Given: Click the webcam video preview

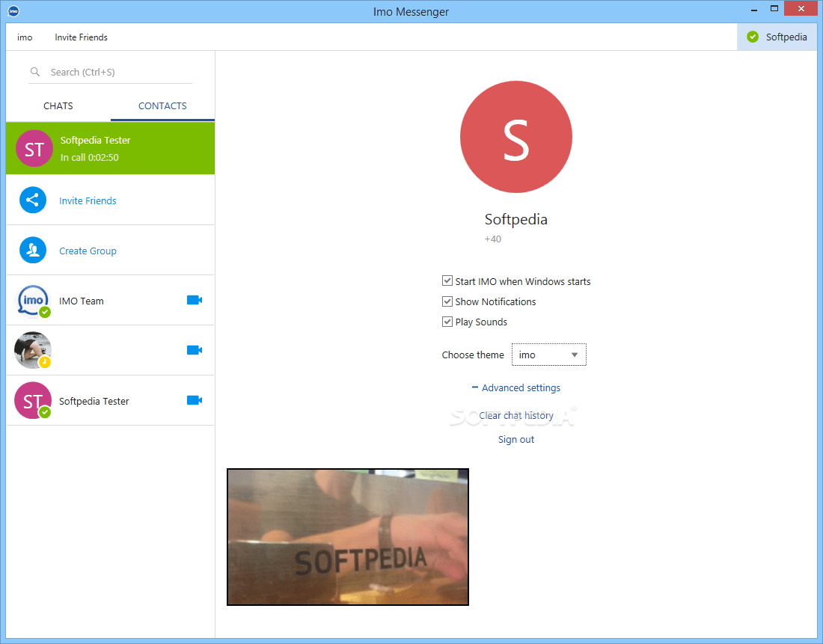Looking at the screenshot, I should point(347,537).
